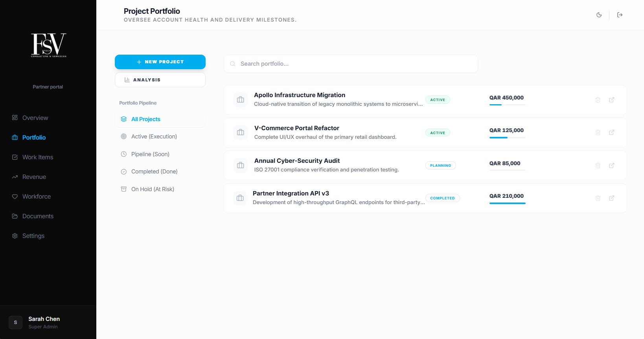Open Documents in the sidebar
The image size is (644, 339).
[38, 216]
